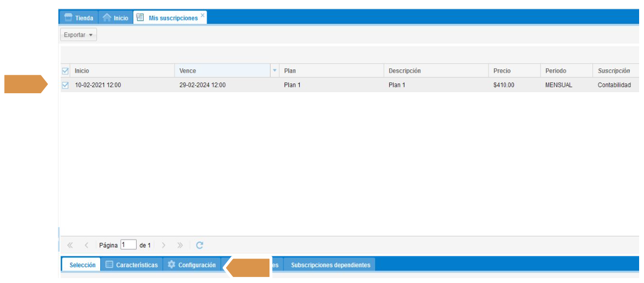
Task: Select the Selección tab
Action: [x=82, y=265]
